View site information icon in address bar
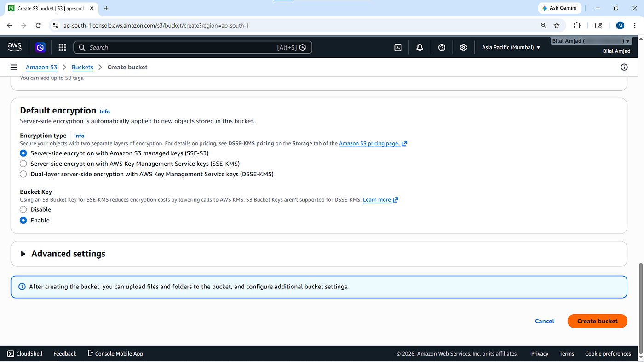The width and height of the screenshot is (644, 362). (x=55, y=25)
